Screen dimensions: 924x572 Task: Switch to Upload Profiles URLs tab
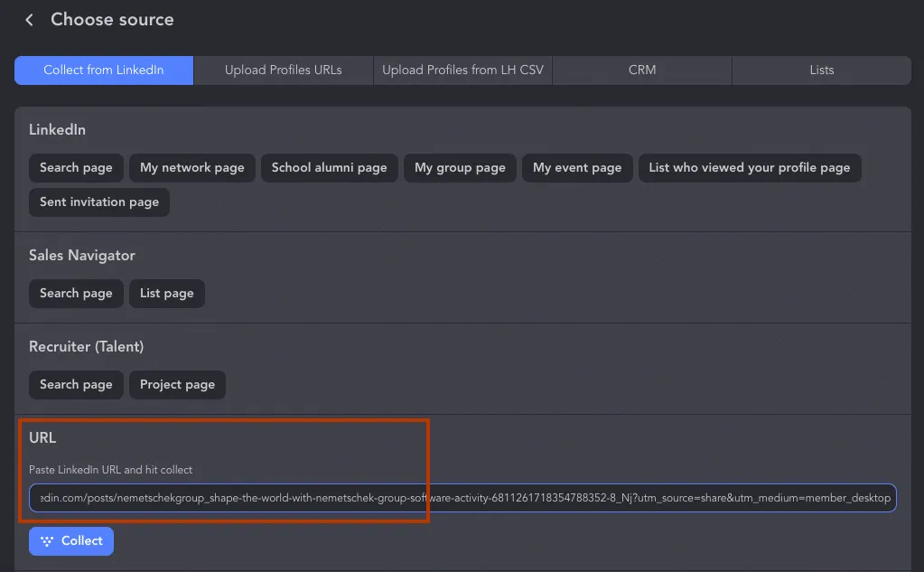pos(284,70)
